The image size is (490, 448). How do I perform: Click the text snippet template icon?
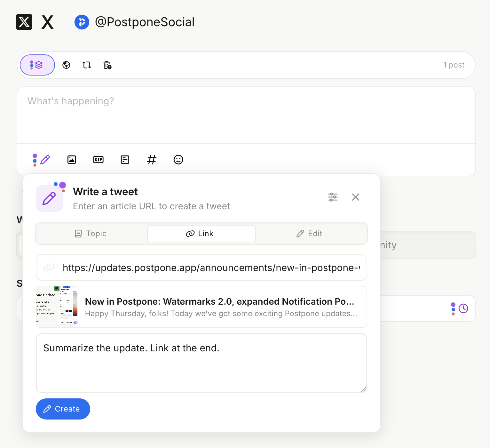(x=125, y=160)
